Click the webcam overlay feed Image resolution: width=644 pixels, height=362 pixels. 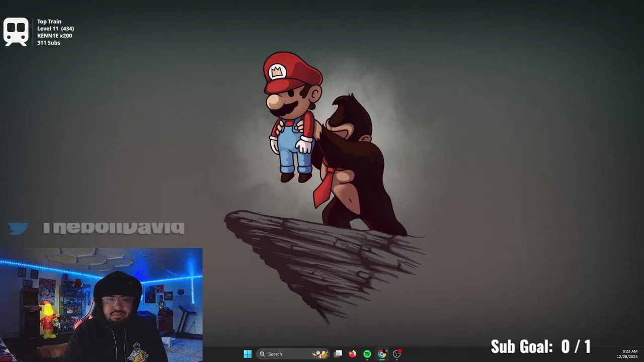tap(101, 305)
